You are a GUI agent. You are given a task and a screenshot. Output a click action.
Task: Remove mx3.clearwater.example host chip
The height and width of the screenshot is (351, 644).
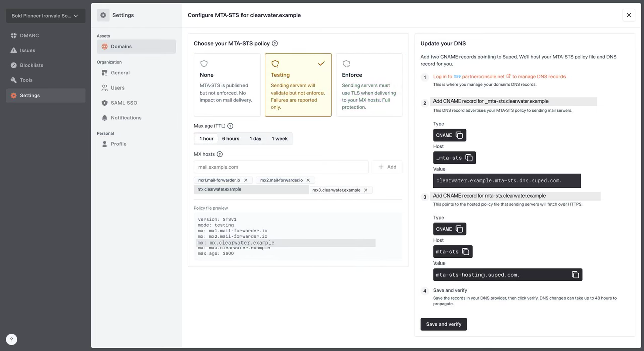366,190
